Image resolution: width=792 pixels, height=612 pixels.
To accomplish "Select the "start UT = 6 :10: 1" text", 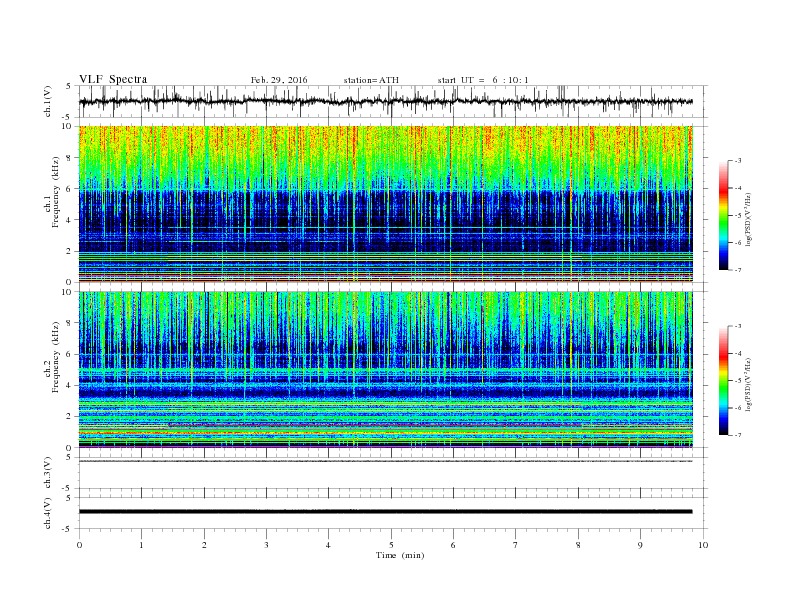I will [x=483, y=80].
